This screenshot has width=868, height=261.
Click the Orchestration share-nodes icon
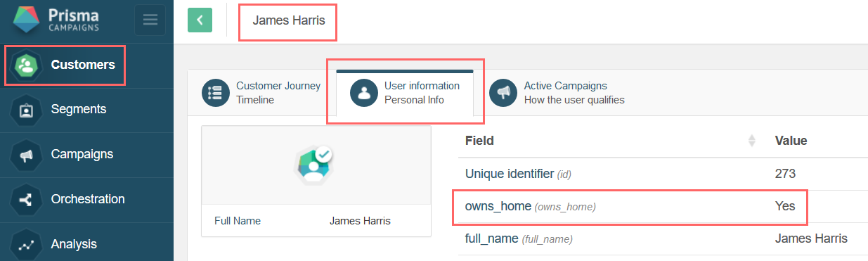[x=27, y=200]
